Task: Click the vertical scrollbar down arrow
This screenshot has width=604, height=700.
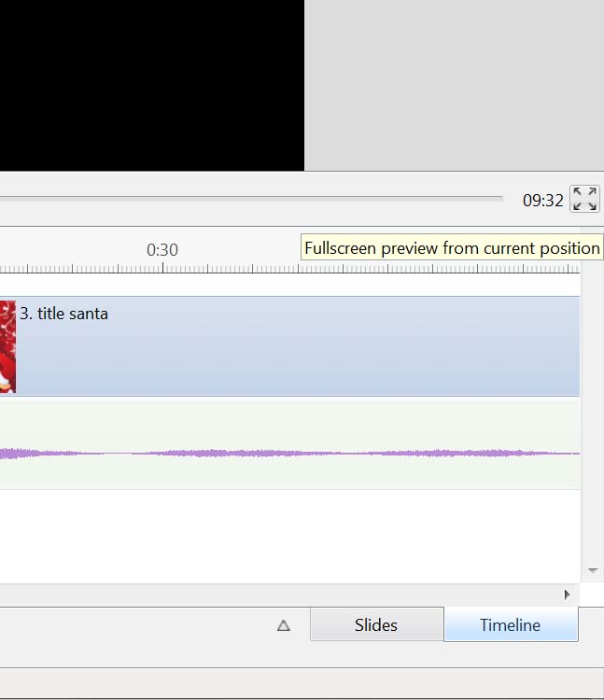Action: pos(593,570)
